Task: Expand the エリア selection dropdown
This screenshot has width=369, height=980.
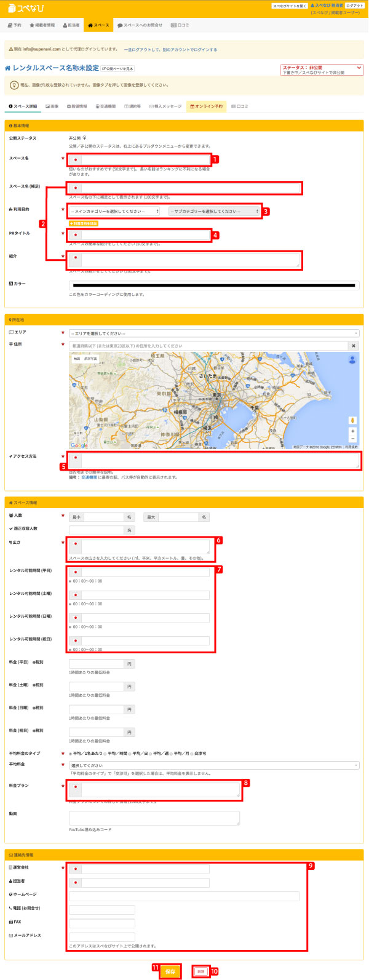Action: (x=213, y=333)
